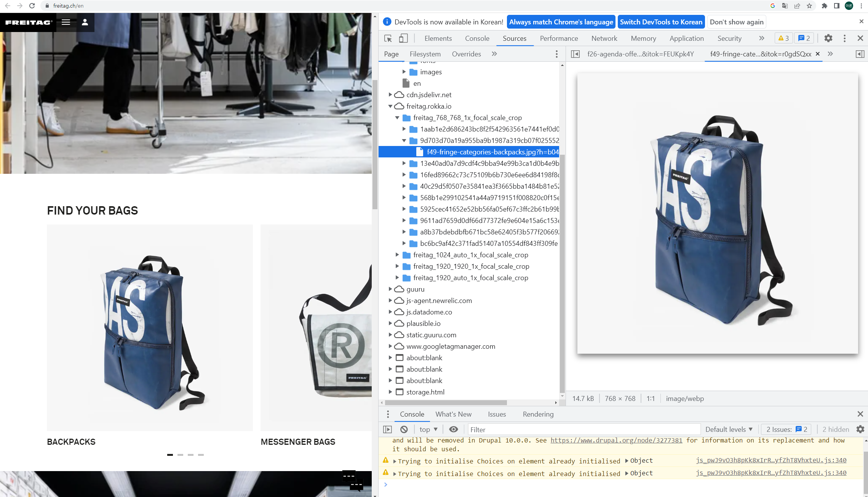Expand the cdn.jsdelivr.net tree node
This screenshot has height=497, width=868.
tap(390, 95)
